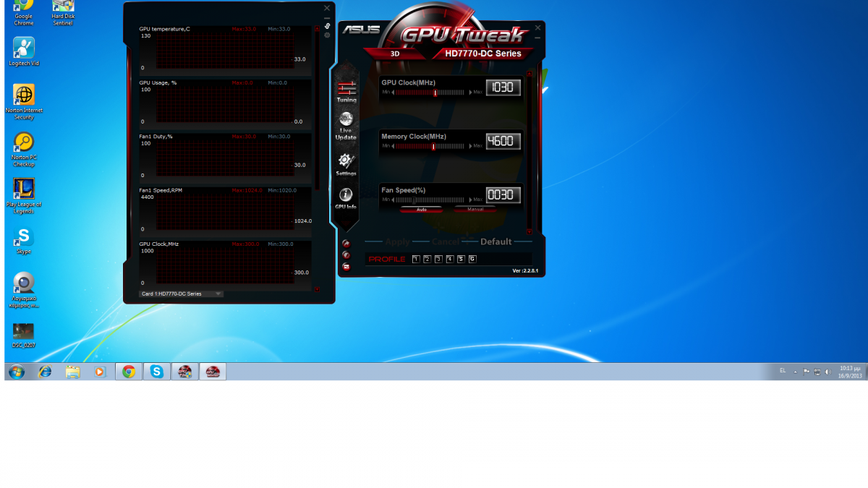Viewport: 868px width, 488px height.
Task: Open the Windows Start menu
Action: coord(16,372)
